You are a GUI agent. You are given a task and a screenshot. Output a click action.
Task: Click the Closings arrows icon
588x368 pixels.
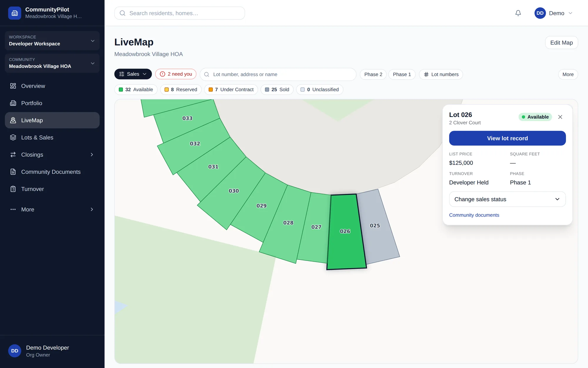point(13,155)
